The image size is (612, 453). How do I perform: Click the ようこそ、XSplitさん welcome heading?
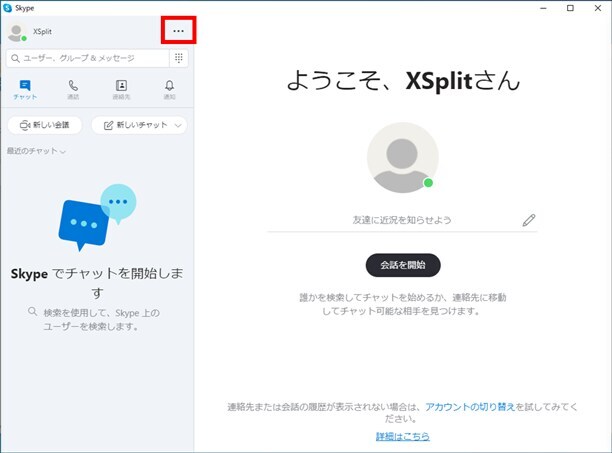coord(403,81)
